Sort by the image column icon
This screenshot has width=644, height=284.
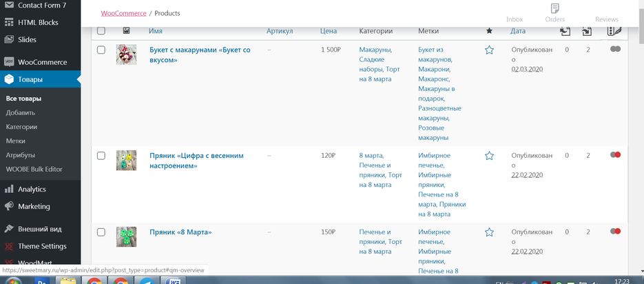click(127, 31)
